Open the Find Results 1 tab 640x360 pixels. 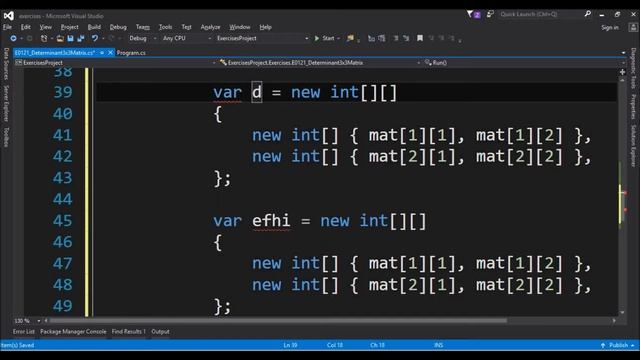[129, 332]
